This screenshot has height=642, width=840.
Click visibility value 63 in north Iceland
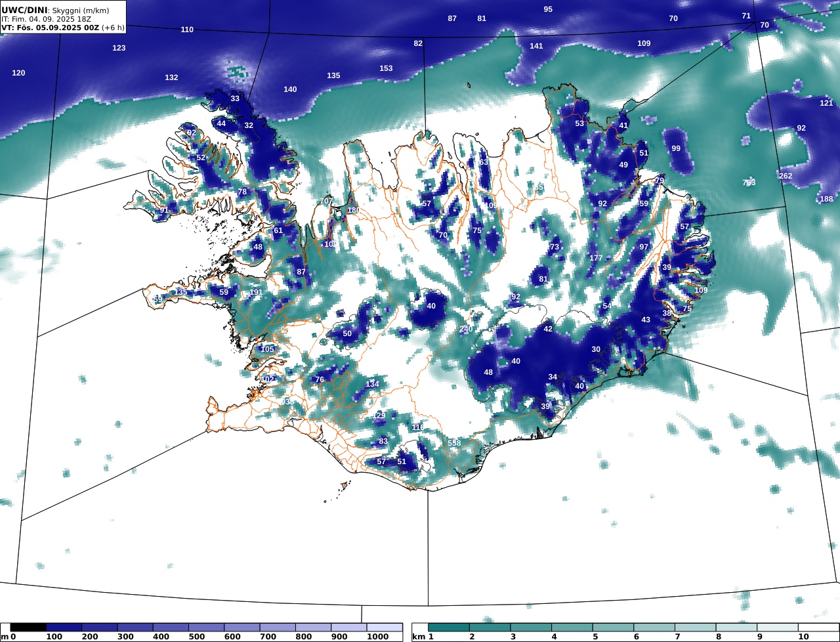(484, 162)
